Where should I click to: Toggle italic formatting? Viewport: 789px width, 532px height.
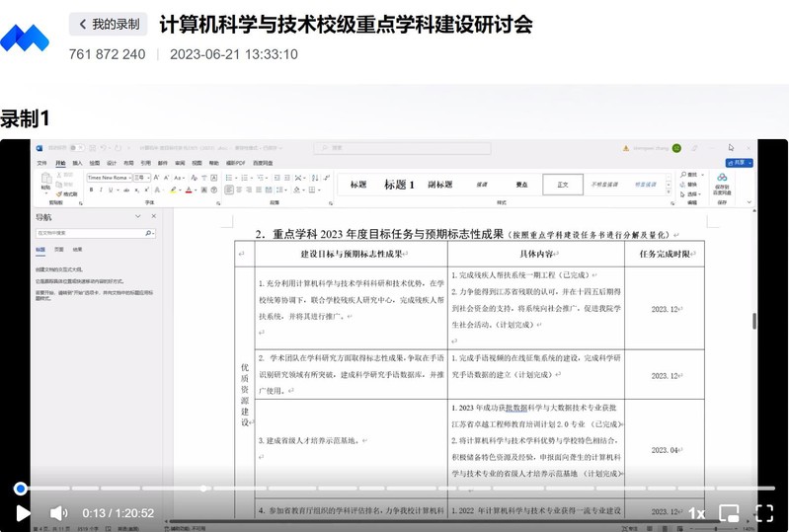(99, 190)
